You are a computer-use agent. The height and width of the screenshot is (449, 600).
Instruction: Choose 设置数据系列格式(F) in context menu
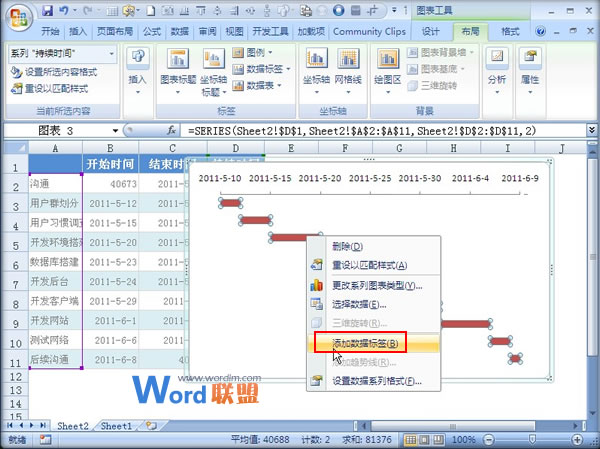click(374, 381)
